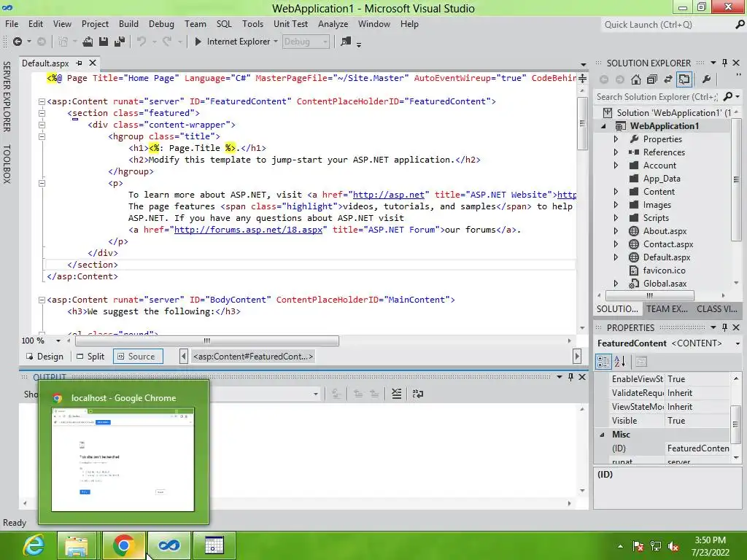Click the Save All toolbar icon
This screenshot has width=747, height=560.
(120, 42)
